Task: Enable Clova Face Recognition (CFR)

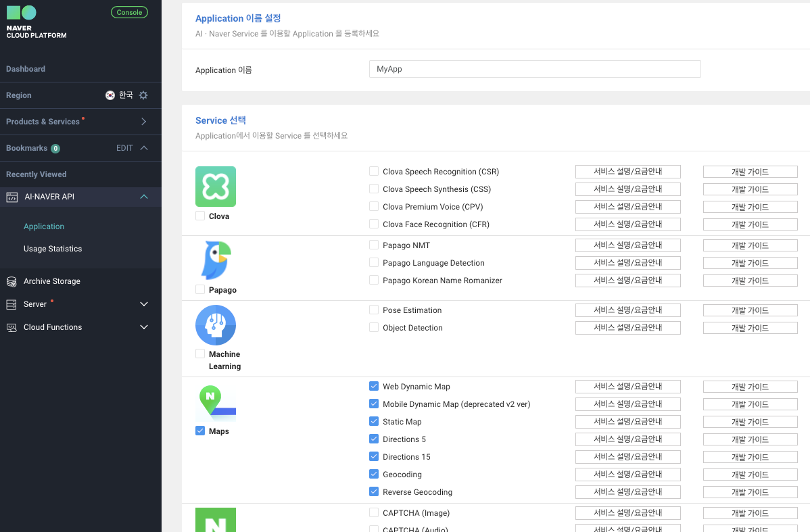Action: (373, 224)
